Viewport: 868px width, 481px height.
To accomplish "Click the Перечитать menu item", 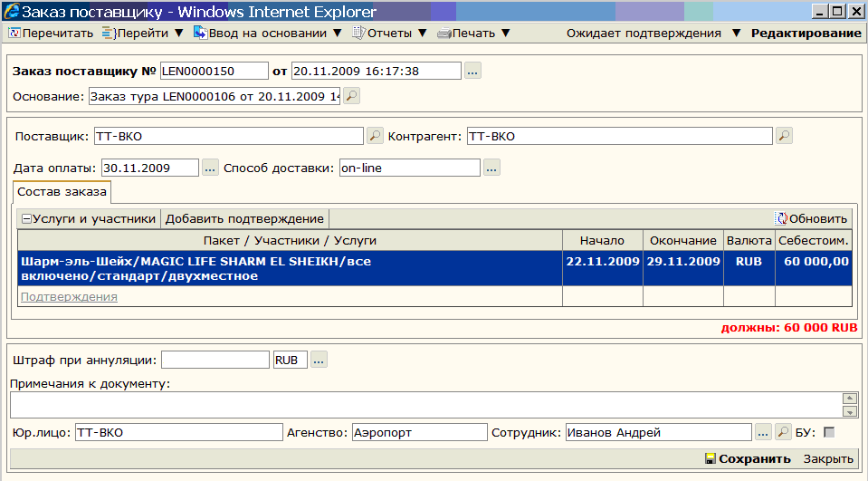I will click(51, 34).
